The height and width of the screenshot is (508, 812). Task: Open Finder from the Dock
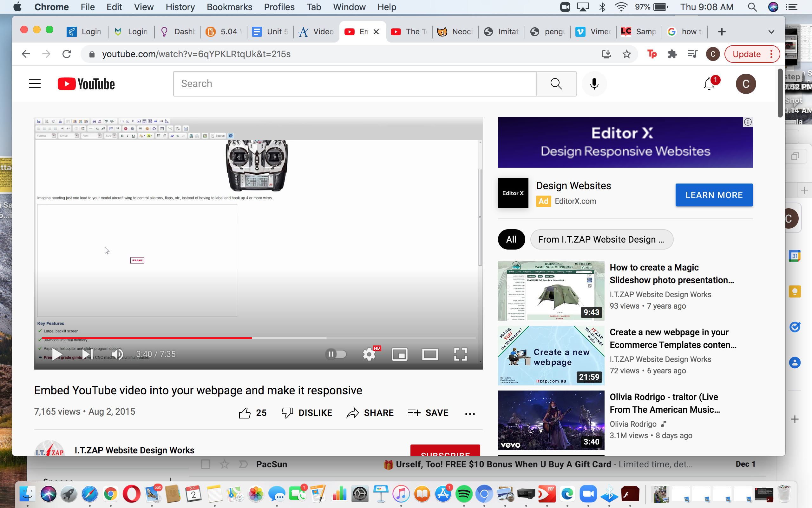(x=27, y=494)
